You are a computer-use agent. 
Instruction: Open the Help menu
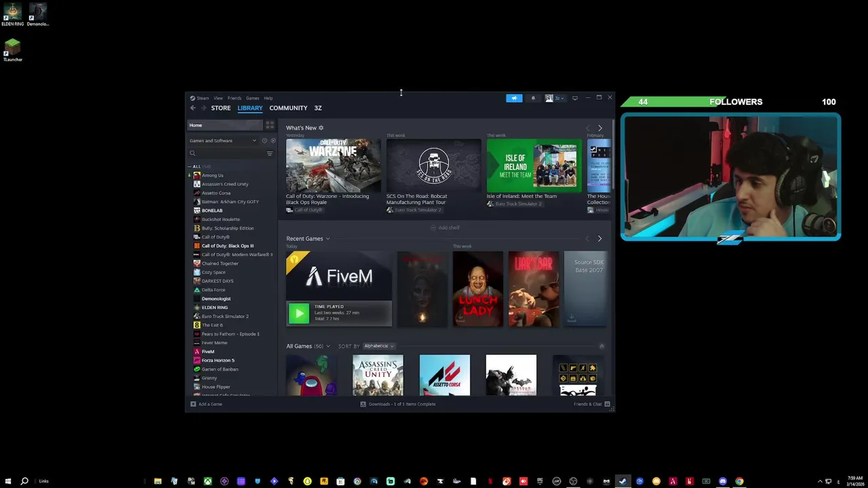(x=268, y=98)
